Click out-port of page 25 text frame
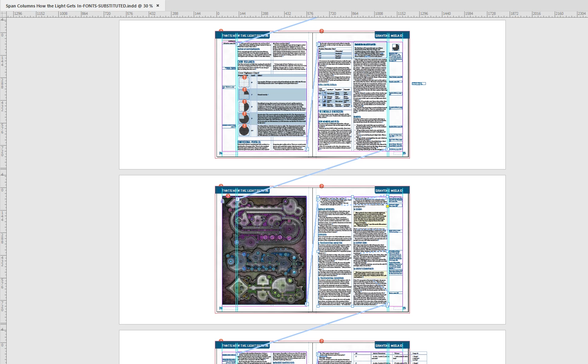The width and height of the screenshot is (588, 364). click(388, 149)
